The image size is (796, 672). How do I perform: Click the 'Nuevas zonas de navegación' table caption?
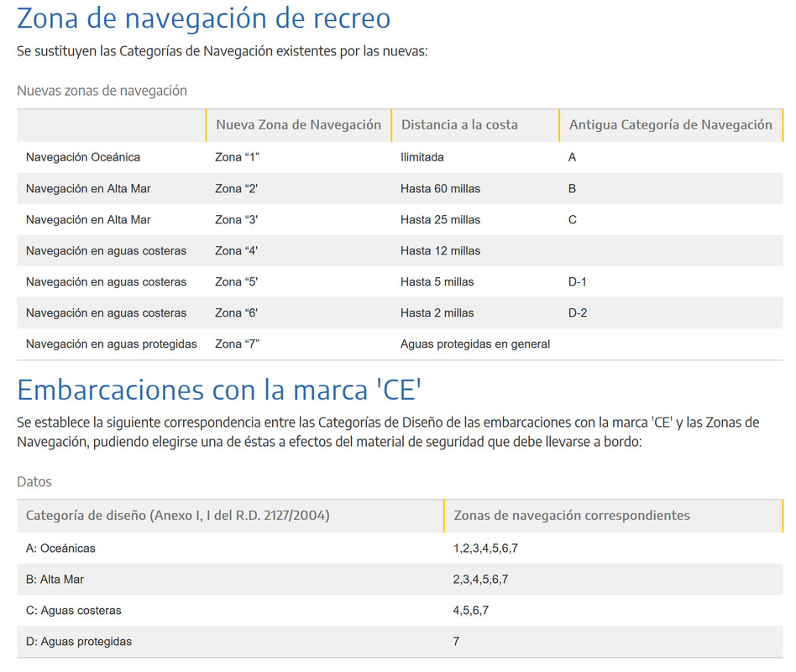tap(102, 91)
